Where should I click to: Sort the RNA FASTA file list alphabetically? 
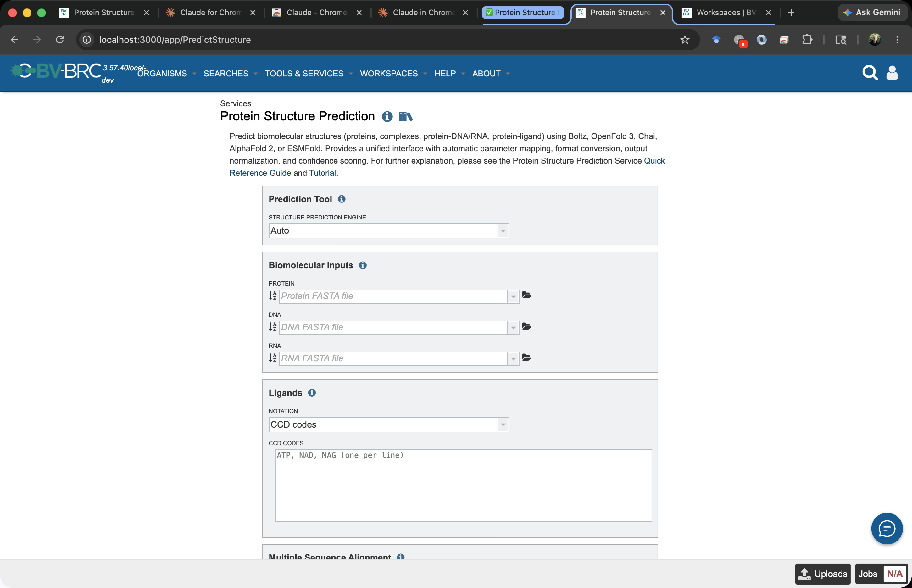pos(273,358)
